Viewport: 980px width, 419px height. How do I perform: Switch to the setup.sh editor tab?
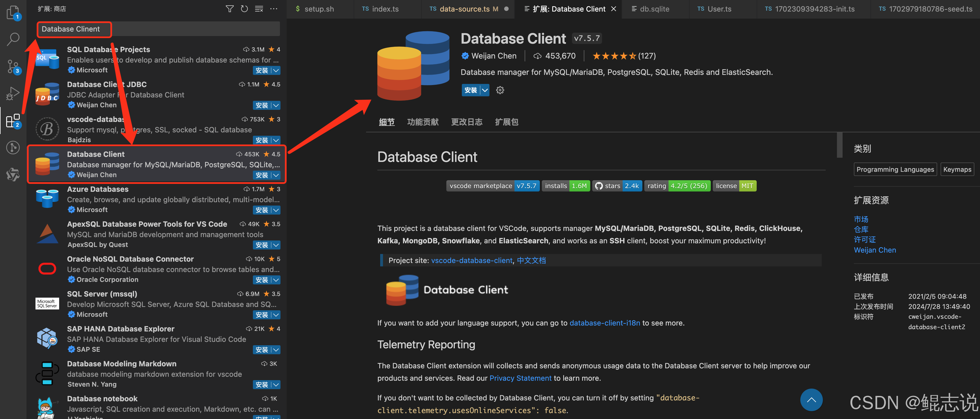(320, 9)
